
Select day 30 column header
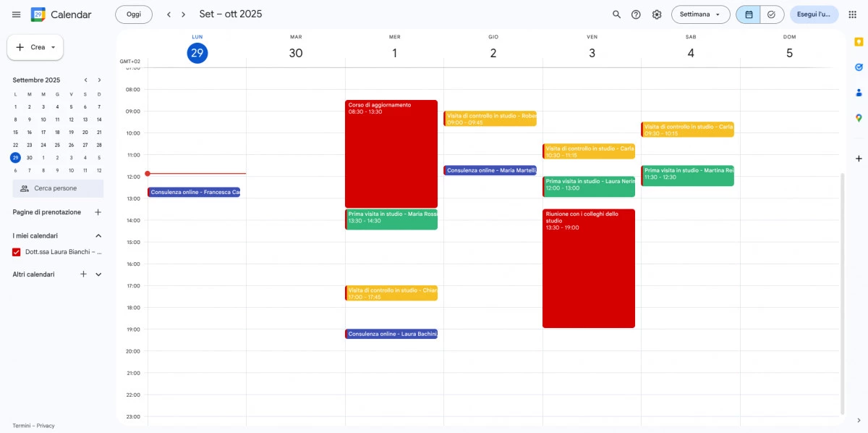(295, 53)
